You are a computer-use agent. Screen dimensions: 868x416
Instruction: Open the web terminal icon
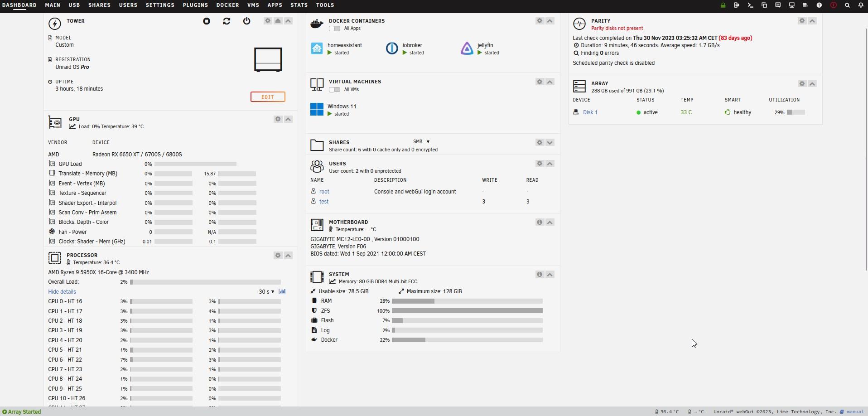[750, 5]
